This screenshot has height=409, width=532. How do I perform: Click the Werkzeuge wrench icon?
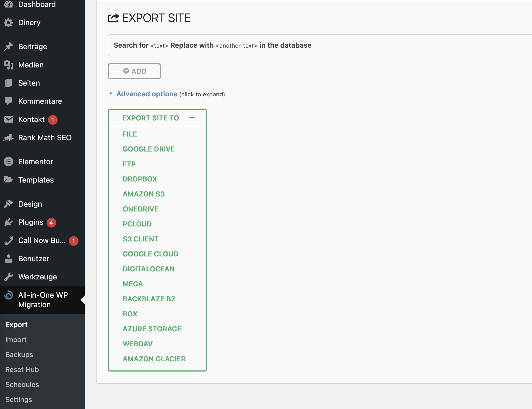[x=9, y=277]
